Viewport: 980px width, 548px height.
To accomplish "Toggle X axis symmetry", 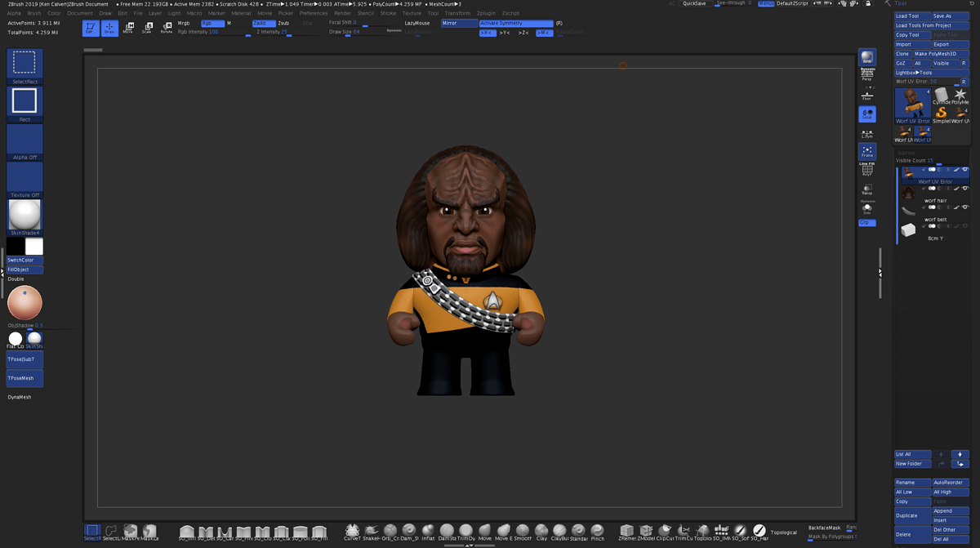I will tap(488, 33).
